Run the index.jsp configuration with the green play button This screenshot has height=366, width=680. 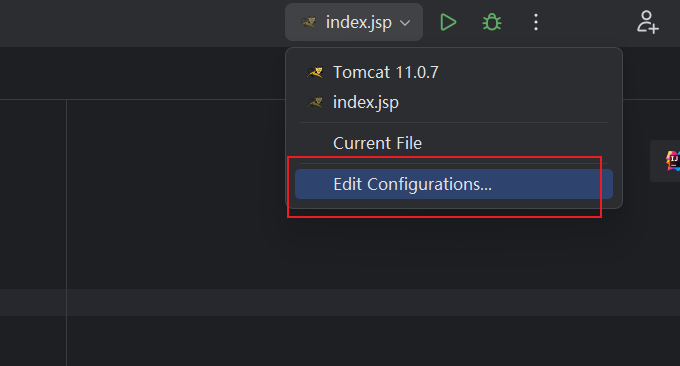(x=448, y=22)
